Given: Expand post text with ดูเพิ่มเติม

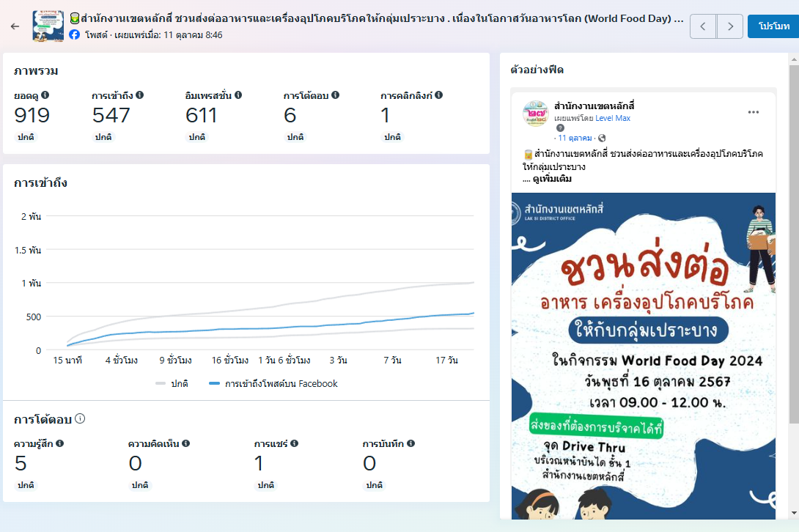Looking at the screenshot, I should click(x=552, y=179).
